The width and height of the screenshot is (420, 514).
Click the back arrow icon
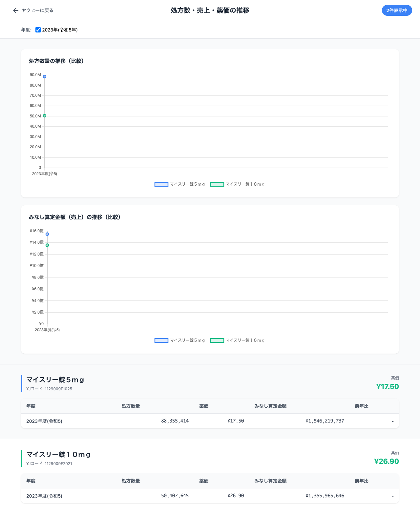click(x=15, y=10)
